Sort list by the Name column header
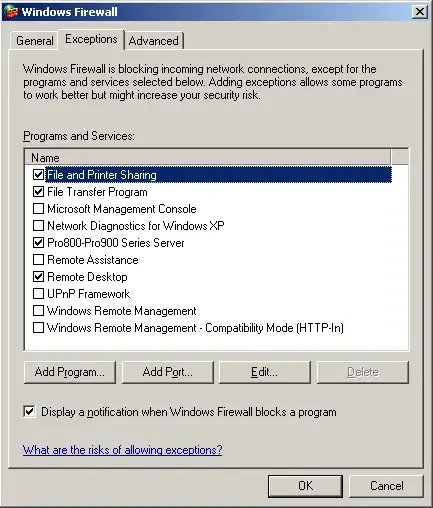The height and width of the screenshot is (508, 433). [x=208, y=157]
